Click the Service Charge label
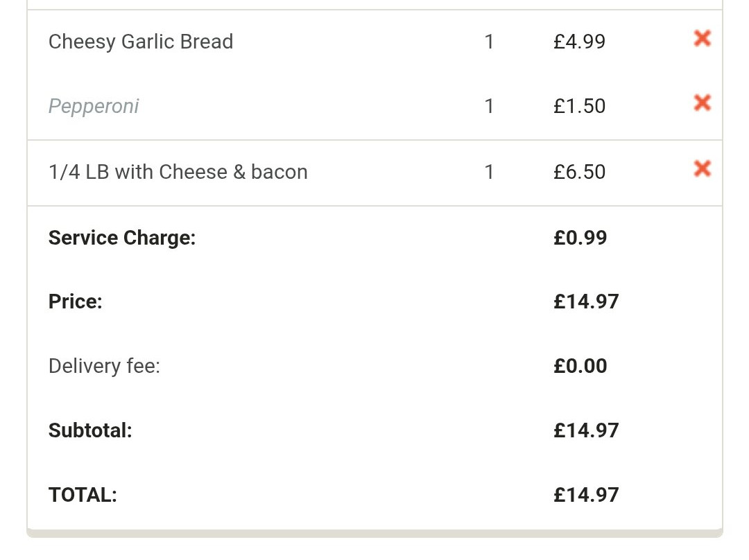749x560 pixels. tap(122, 238)
